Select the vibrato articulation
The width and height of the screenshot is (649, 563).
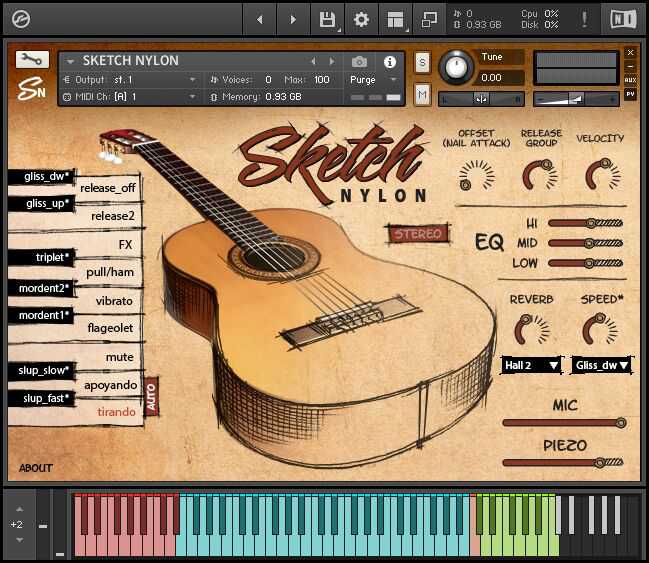tap(114, 301)
